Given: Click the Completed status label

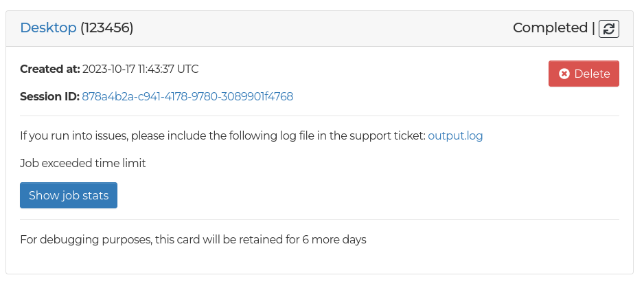Looking at the screenshot, I should [x=550, y=28].
